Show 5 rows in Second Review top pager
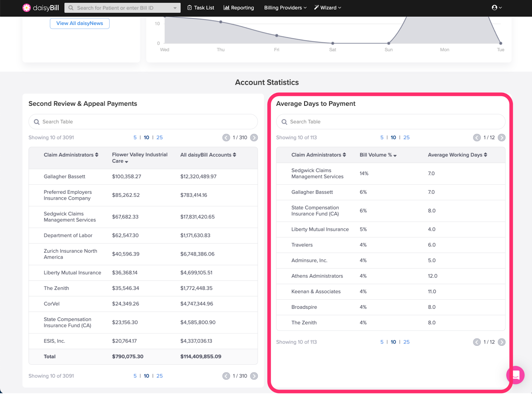The height and width of the screenshot is (404, 532). pyautogui.click(x=135, y=138)
